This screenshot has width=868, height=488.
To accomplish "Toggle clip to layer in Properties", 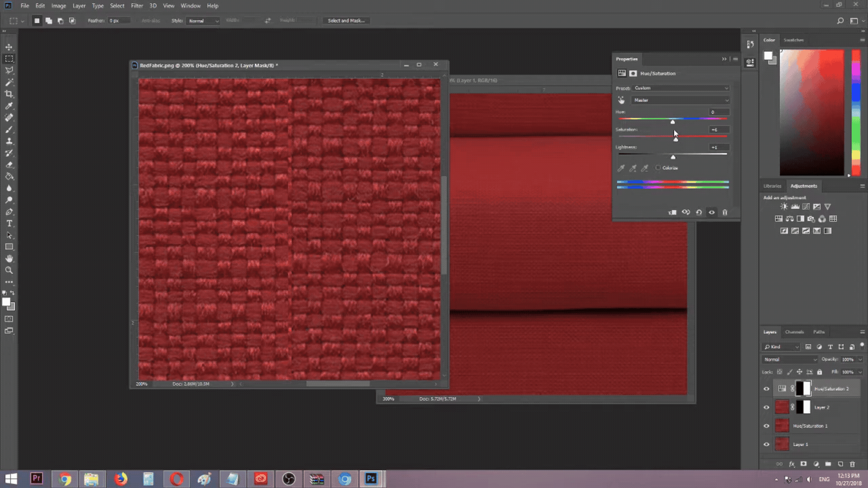I will pos(672,212).
